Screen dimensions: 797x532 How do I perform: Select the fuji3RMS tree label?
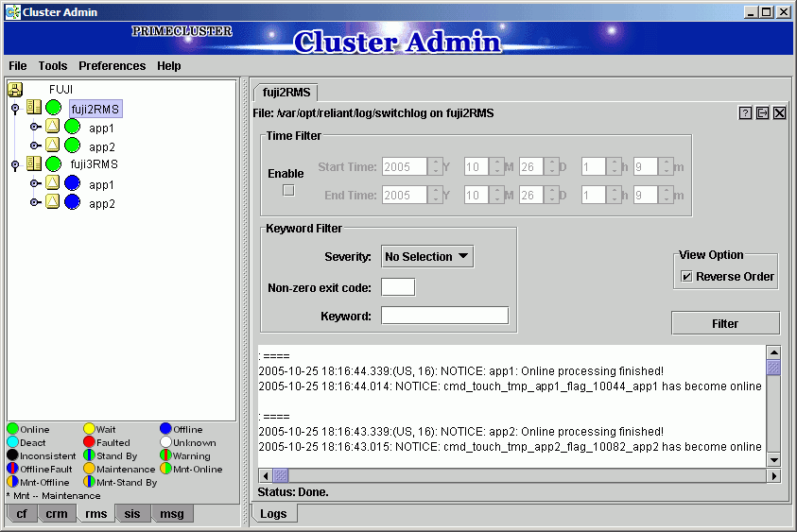95,164
